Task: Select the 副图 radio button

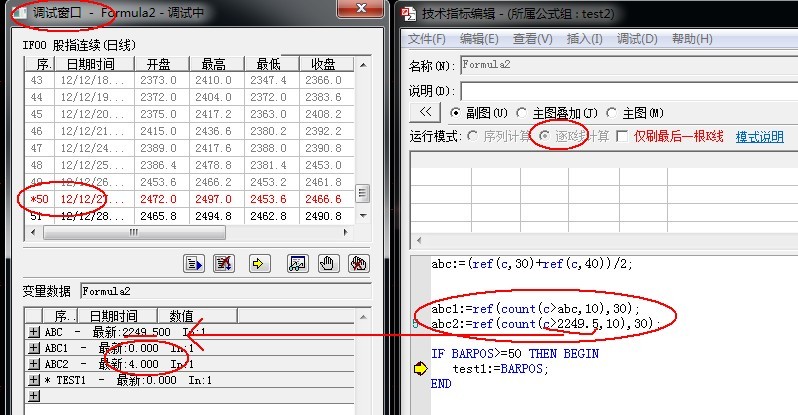Action: pos(455,113)
